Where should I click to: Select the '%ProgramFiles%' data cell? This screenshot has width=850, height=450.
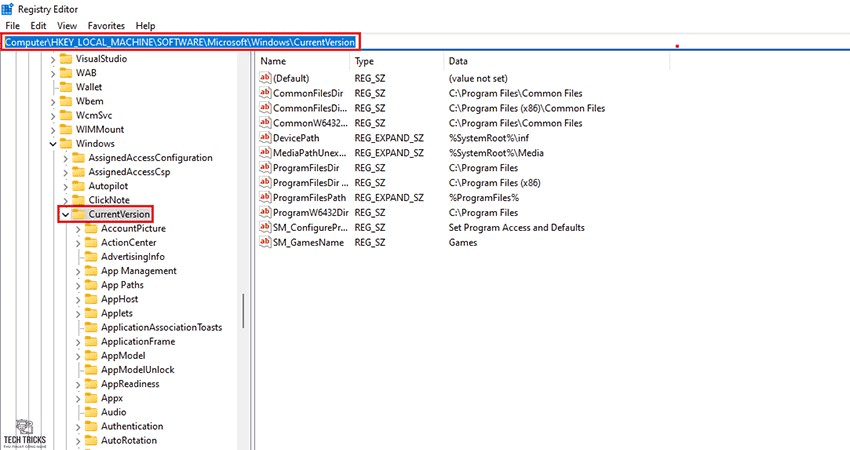click(484, 197)
